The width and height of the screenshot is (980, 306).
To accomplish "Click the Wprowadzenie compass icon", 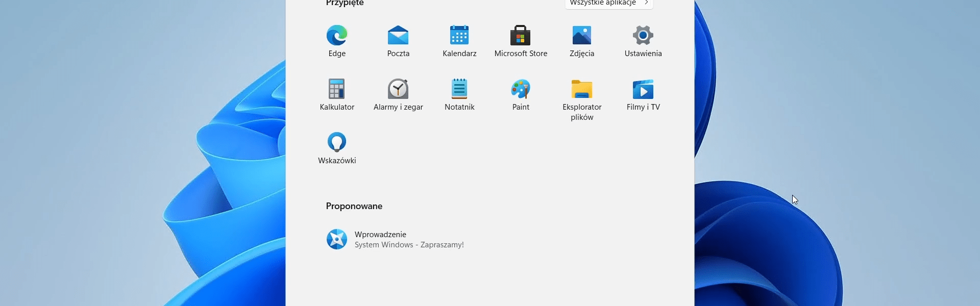I will click(337, 239).
